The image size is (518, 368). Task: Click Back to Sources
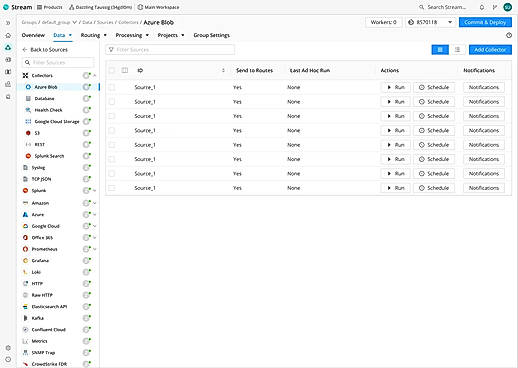pyautogui.click(x=45, y=50)
